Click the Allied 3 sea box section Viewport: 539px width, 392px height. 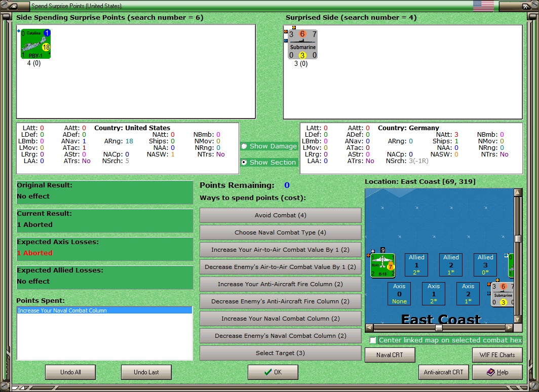pyautogui.click(x=485, y=264)
